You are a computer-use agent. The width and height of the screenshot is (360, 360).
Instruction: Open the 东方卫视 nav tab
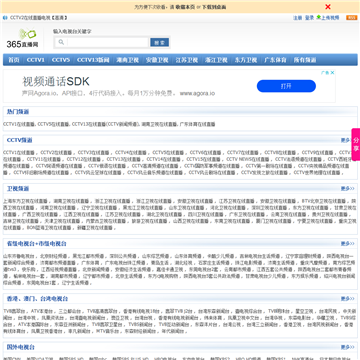point(246,60)
